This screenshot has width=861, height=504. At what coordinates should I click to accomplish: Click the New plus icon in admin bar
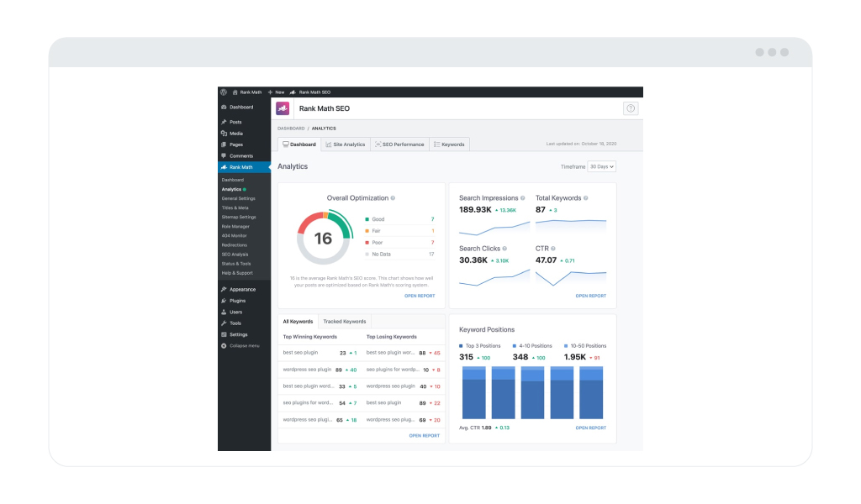pyautogui.click(x=270, y=92)
